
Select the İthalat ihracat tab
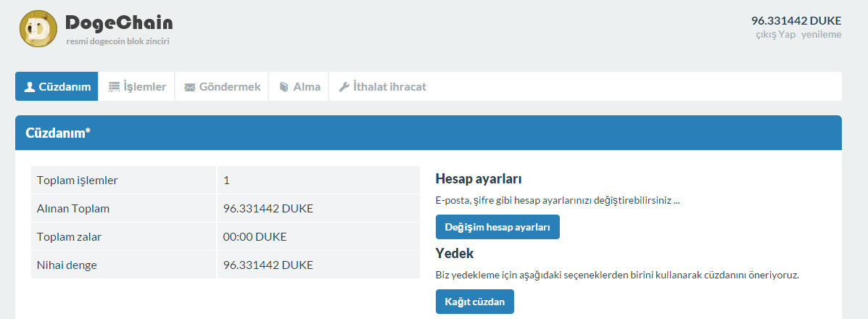point(383,86)
